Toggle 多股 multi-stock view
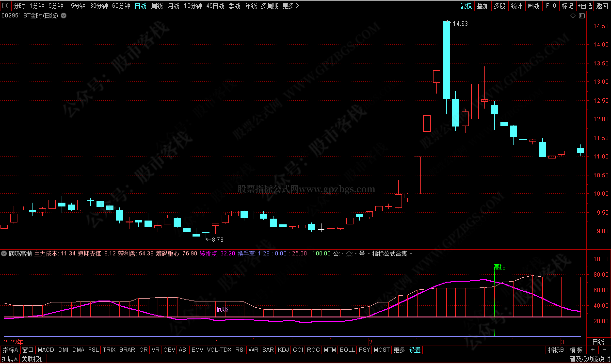Image resolution: width=611 pixels, height=364 pixels. [x=500, y=6]
